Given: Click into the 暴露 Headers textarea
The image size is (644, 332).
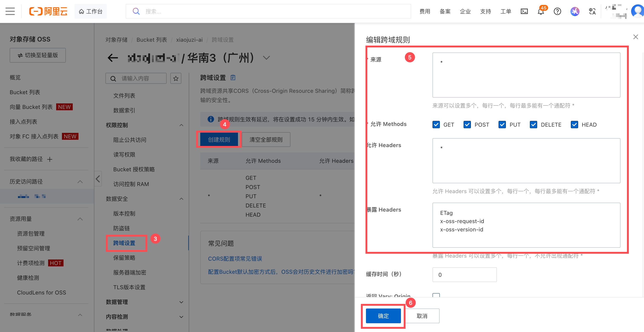Looking at the screenshot, I should (x=526, y=225).
